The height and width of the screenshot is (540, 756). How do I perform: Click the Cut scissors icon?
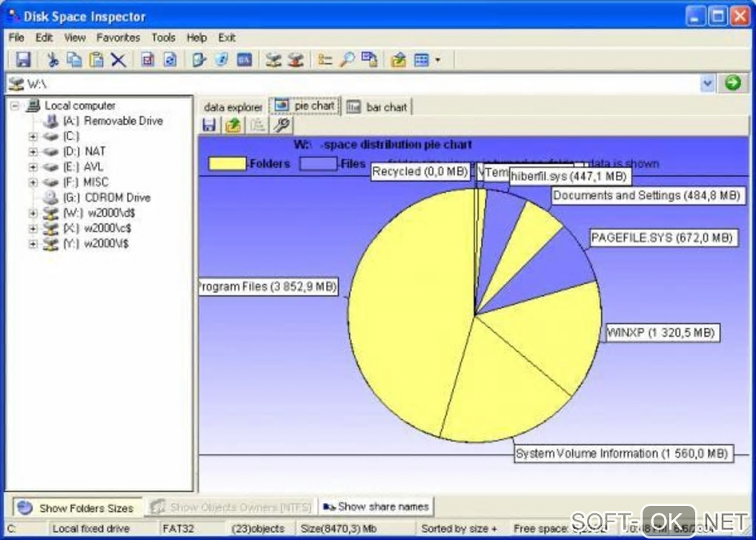52,60
